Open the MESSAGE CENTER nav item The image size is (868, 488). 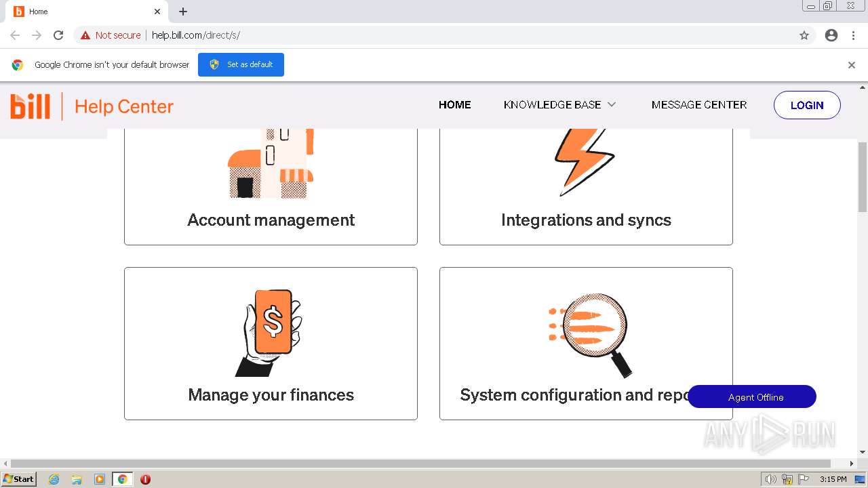tap(699, 104)
